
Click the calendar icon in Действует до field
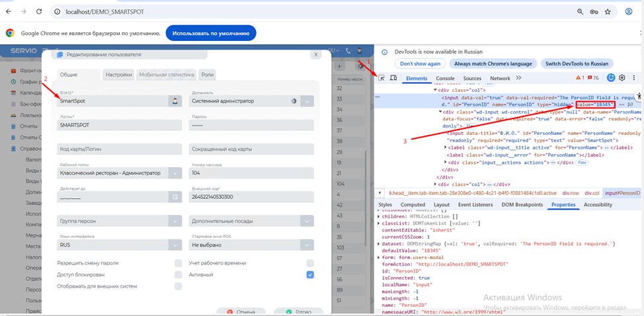coord(175,197)
